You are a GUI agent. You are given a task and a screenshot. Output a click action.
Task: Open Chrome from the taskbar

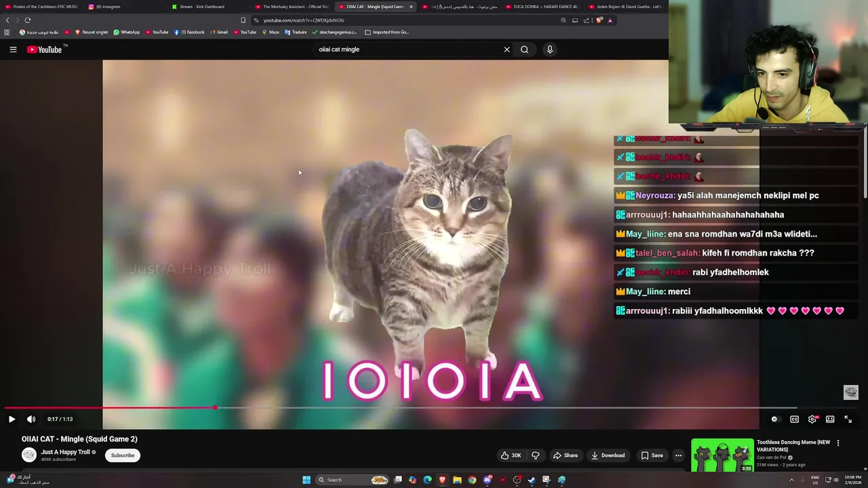(x=472, y=480)
